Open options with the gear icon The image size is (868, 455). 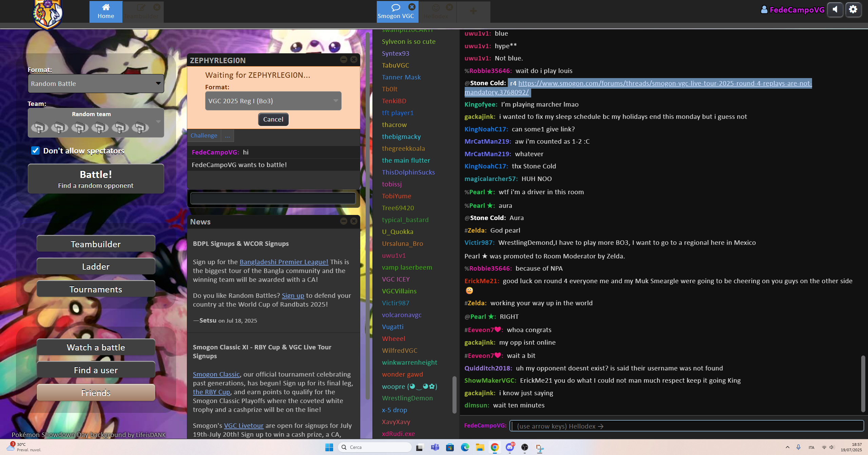pyautogui.click(x=853, y=10)
